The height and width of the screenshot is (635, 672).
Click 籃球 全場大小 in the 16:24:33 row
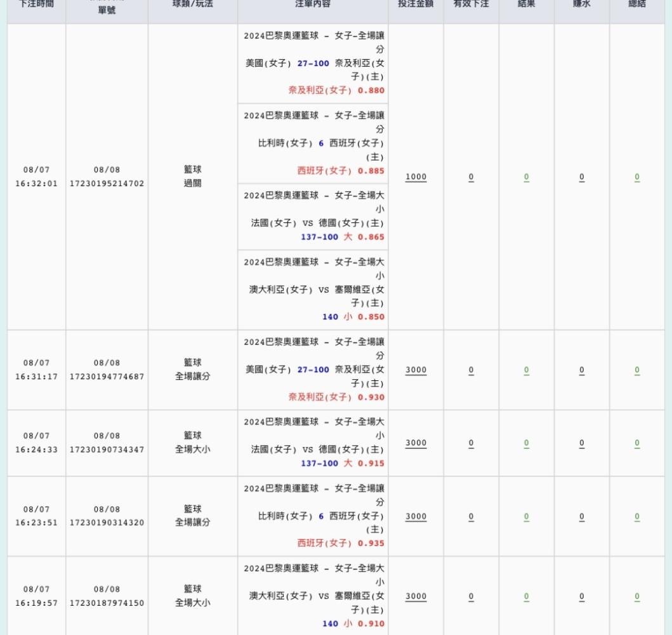click(x=192, y=443)
